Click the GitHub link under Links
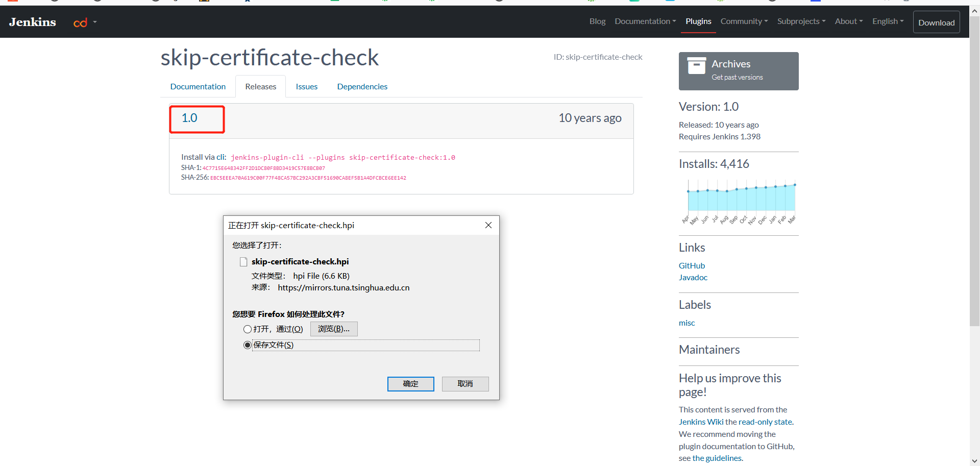This screenshot has width=980, height=466. (692, 265)
